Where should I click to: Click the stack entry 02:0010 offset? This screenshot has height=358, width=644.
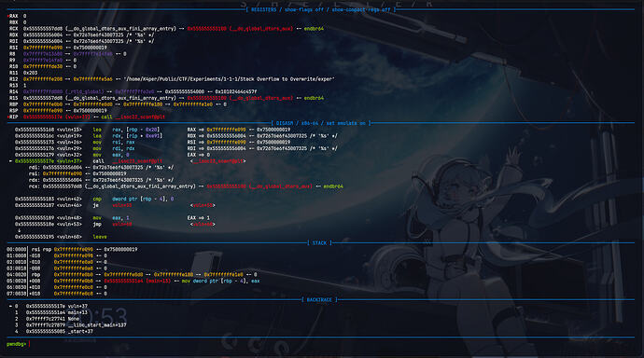(16, 262)
